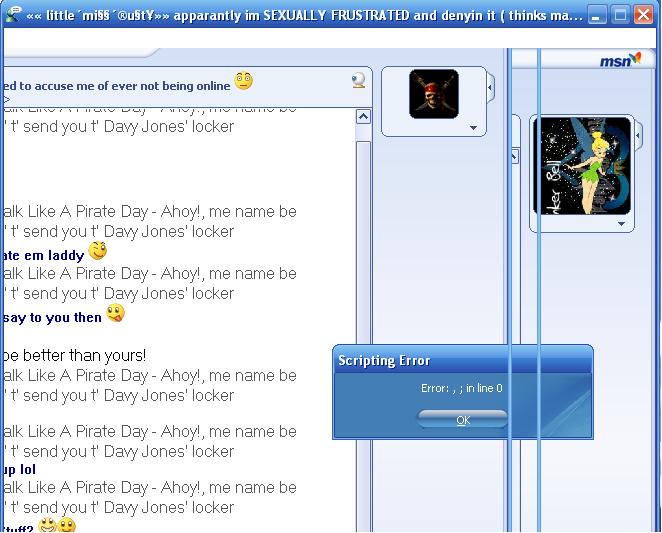The width and height of the screenshot is (662, 533).
Task: Click the chat scroll-up arrow
Action: (x=362, y=117)
